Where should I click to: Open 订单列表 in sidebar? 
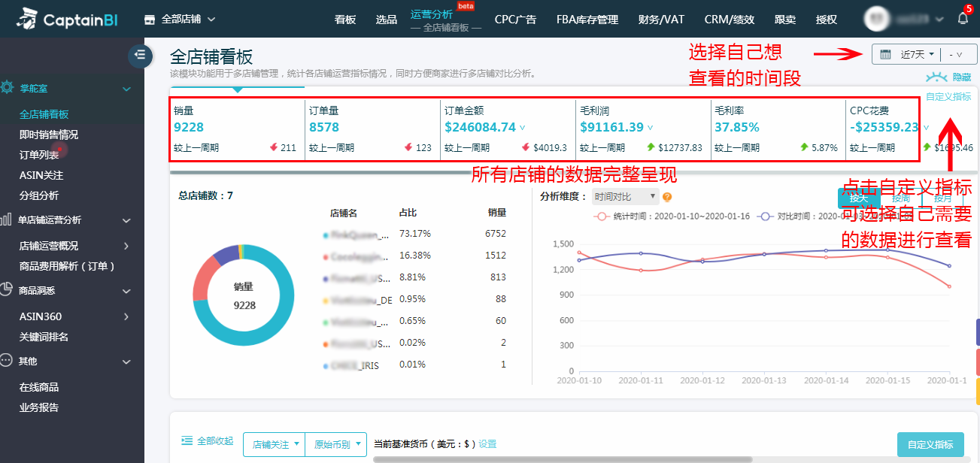(39, 155)
